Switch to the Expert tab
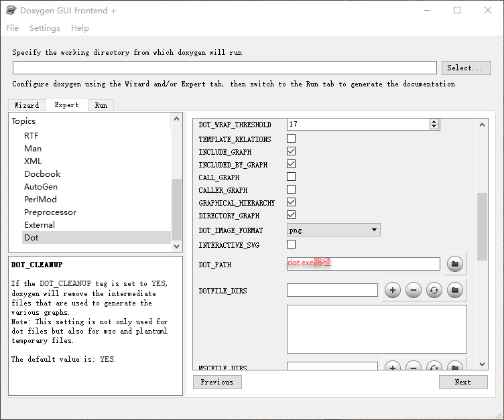The width and height of the screenshot is (504, 420). click(67, 104)
